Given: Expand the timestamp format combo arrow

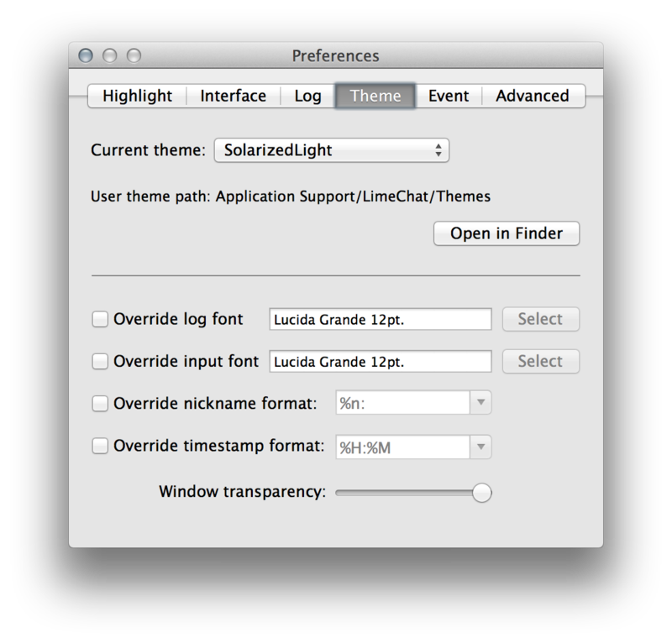Looking at the screenshot, I should point(480,447).
